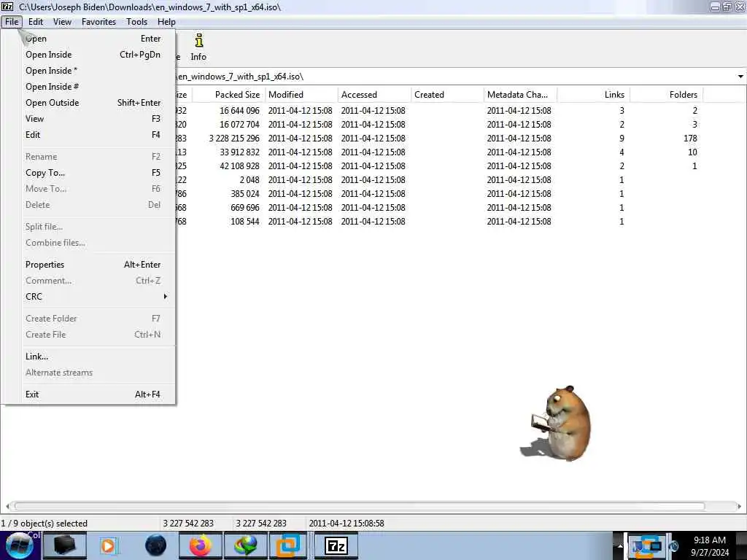
Task: Click the scrollbar right arrow
Action: click(x=739, y=506)
